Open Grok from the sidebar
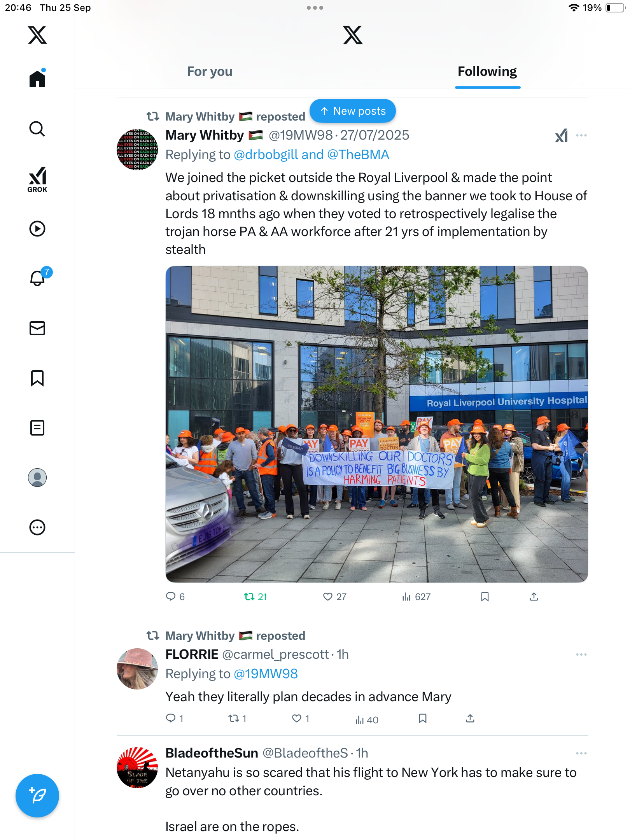630x840 pixels. pos(37,179)
